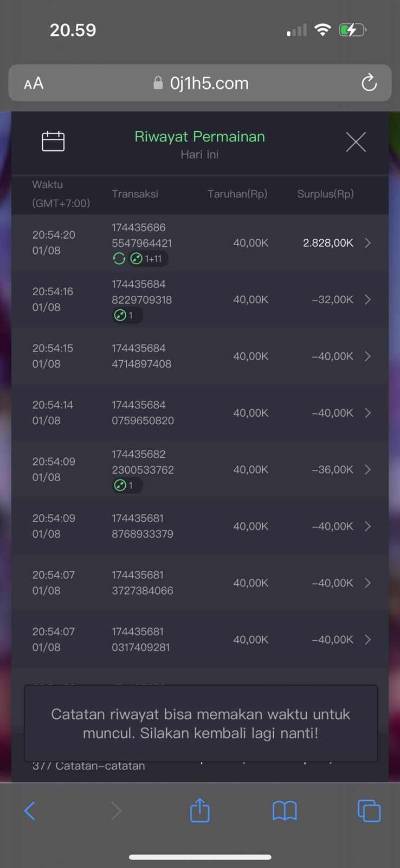Open the calendar date picker icon

pyautogui.click(x=53, y=142)
